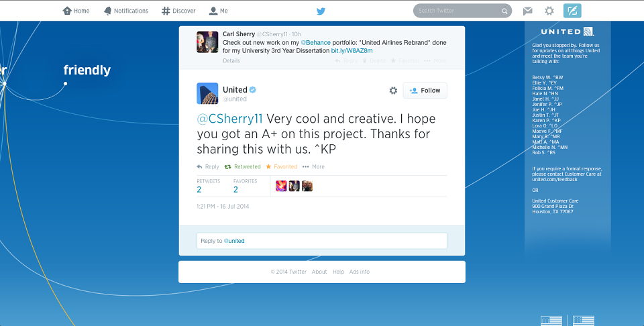Click the Carl Sherry name link
This screenshot has width=644, height=326.
click(239, 34)
